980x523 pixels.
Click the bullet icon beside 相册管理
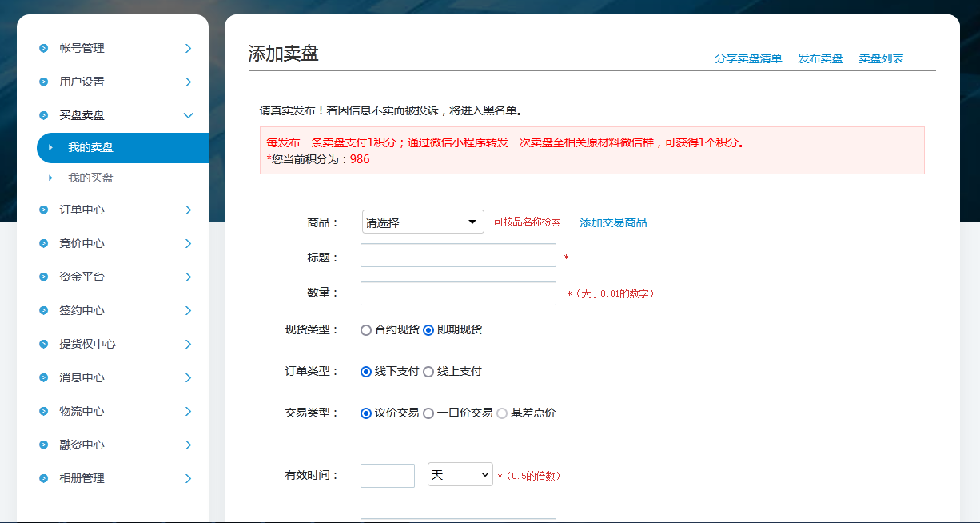[43, 478]
